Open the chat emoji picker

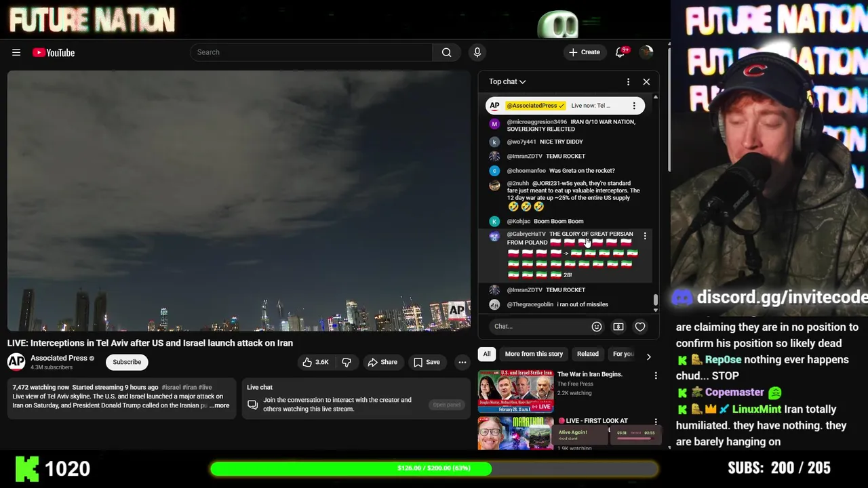[x=597, y=327]
